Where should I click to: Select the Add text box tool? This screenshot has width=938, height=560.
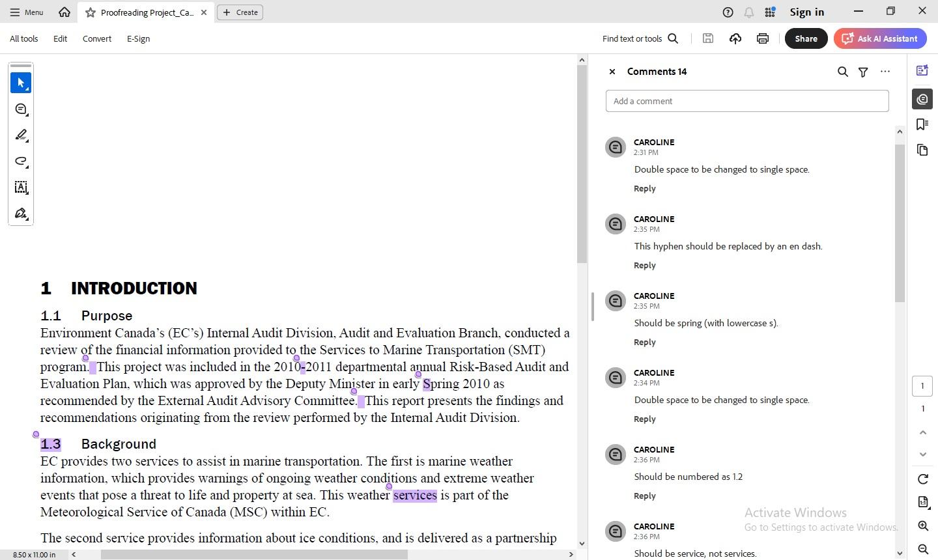21,188
